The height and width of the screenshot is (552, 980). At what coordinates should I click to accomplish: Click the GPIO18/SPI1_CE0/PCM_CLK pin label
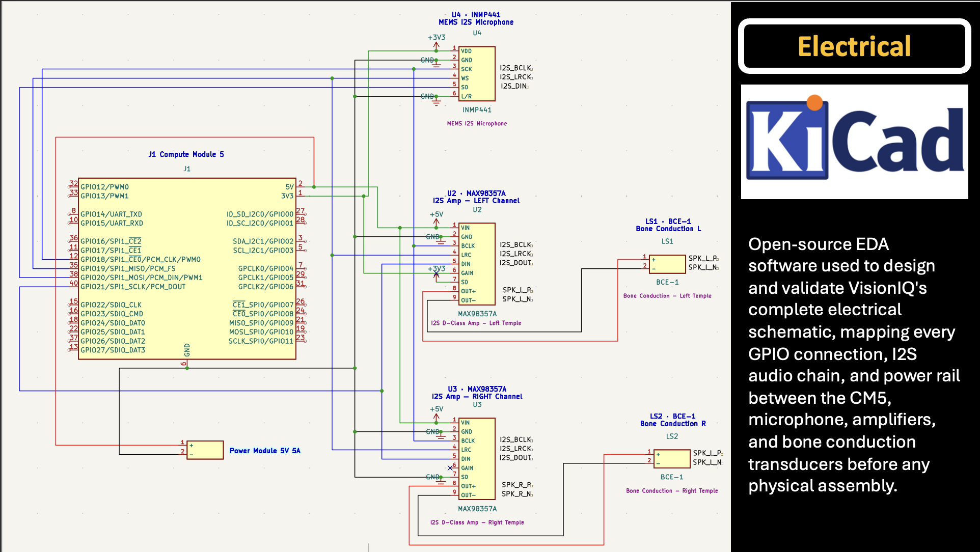pos(141,259)
